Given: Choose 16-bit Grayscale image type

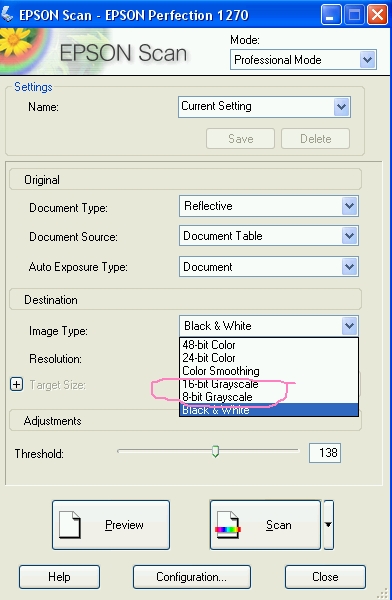Looking at the screenshot, I should 269,384.
